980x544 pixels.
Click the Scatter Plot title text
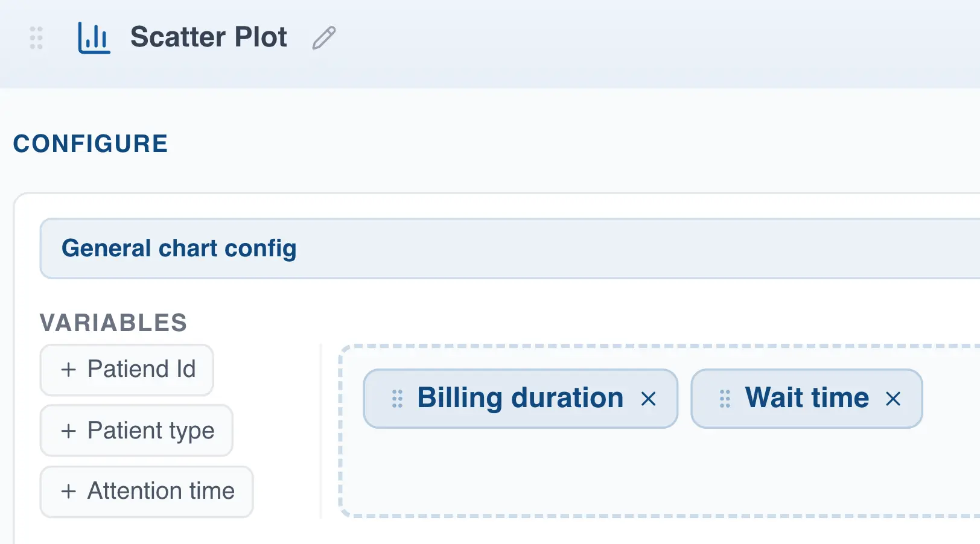[x=209, y=37]
